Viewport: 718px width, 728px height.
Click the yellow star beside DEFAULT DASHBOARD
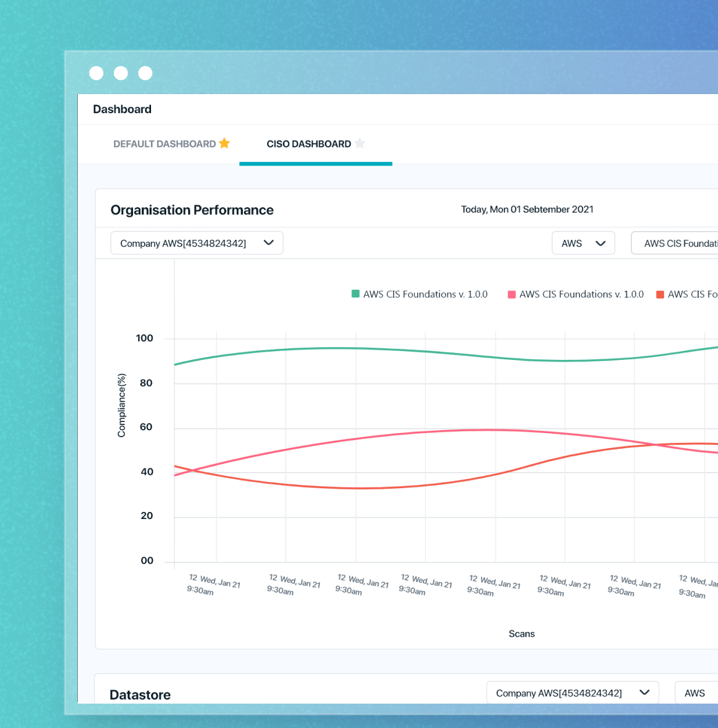[224, 143]
